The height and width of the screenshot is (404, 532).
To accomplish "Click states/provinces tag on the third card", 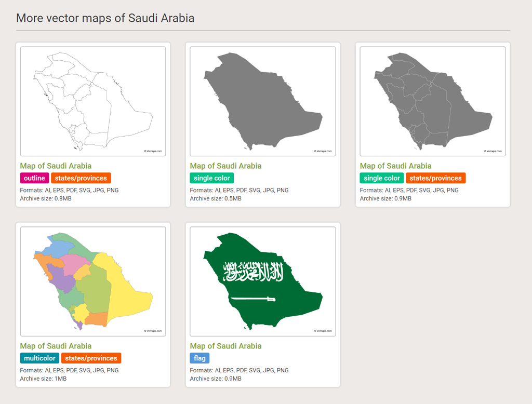I will click(436, 178).
